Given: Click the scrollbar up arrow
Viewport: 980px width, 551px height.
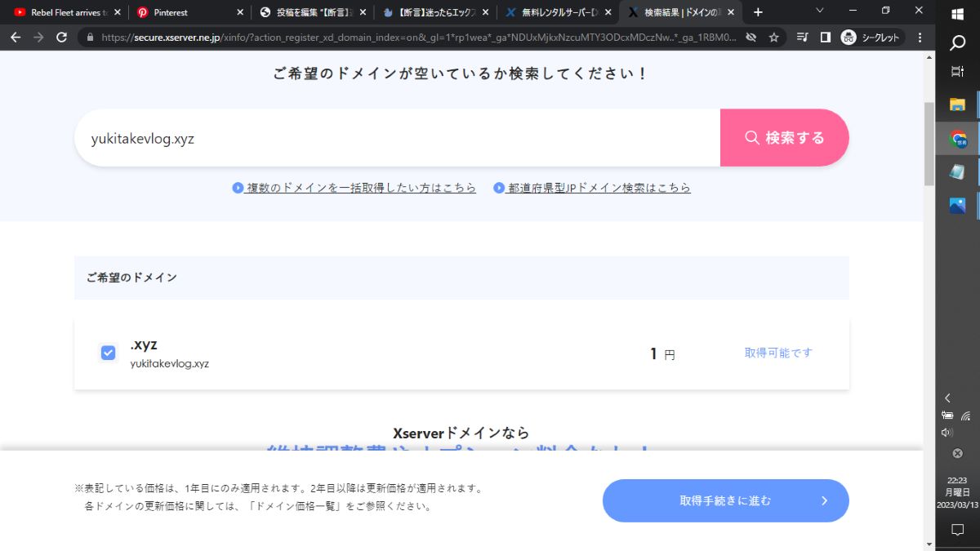Looking at the screenshot, I should coord(929,57).
